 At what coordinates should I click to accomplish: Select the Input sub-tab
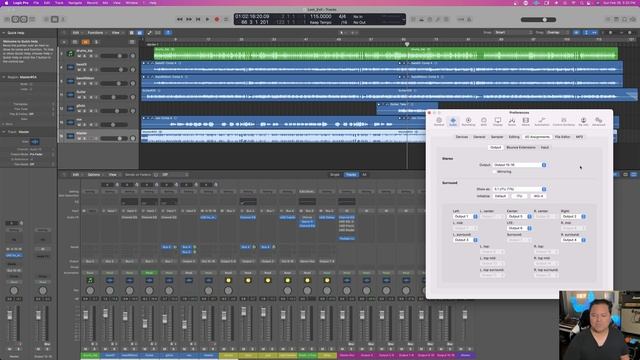pyautogui.click(x=545, y=147)
